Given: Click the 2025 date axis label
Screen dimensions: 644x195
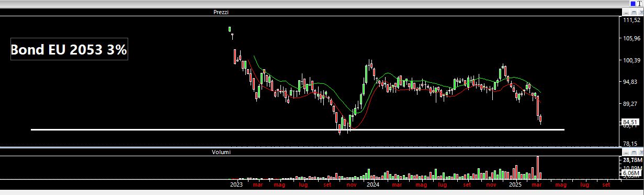Looking at the screenshot, I should coord(515,185).
